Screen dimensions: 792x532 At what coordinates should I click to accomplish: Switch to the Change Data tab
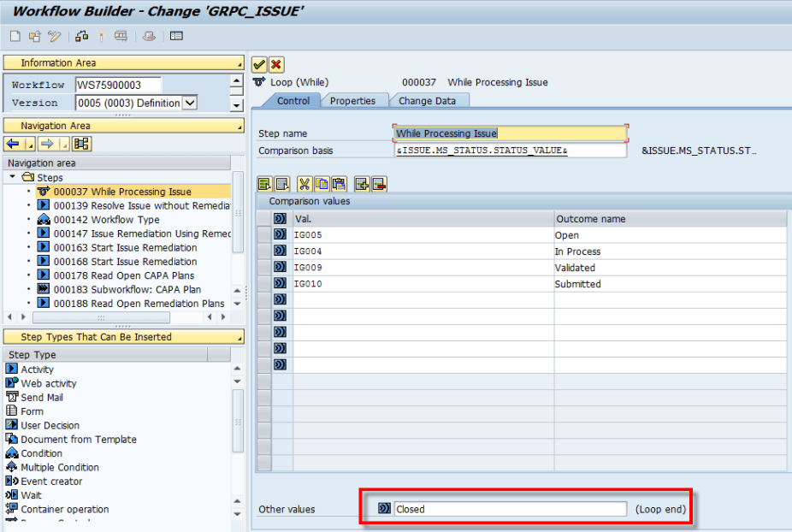pos(428,101)
